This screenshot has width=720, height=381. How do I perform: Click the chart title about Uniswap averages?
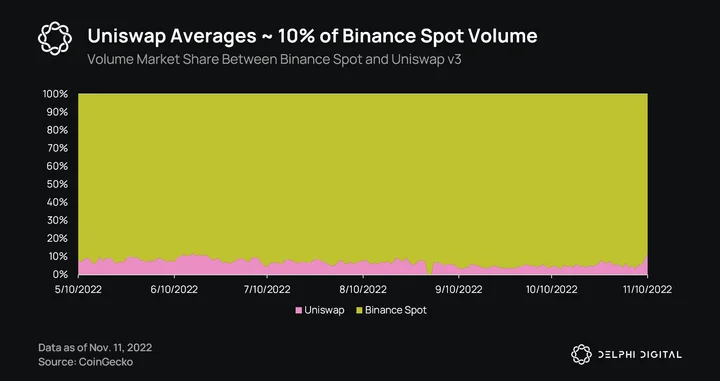tap(312, 36)
